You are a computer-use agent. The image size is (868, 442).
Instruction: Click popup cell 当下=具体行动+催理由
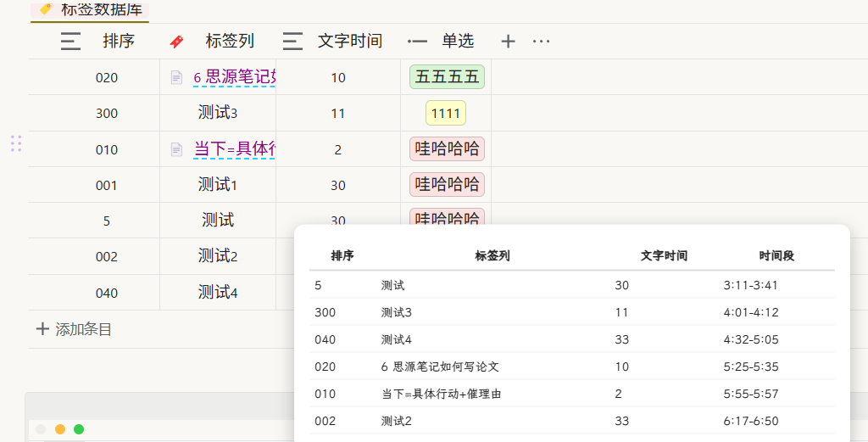441,394
